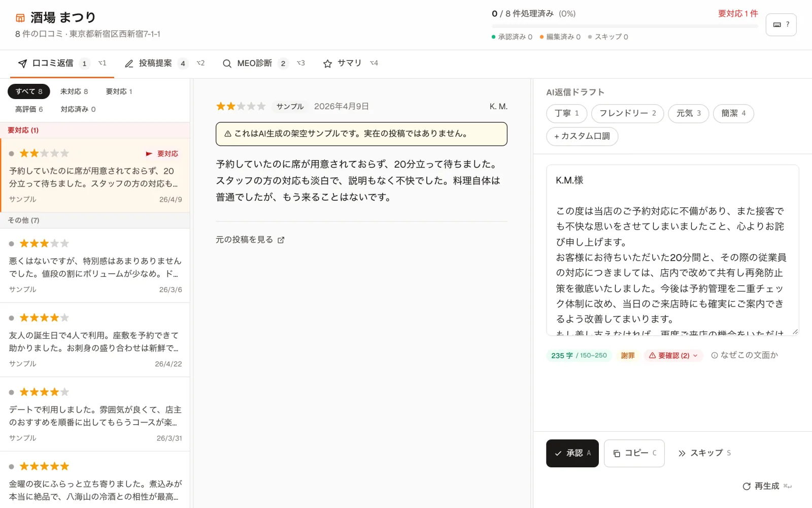Open the デートで利用しました review dated 26/3/31
Viewport: 812px width, 508px height.
[x=95, y=414]
